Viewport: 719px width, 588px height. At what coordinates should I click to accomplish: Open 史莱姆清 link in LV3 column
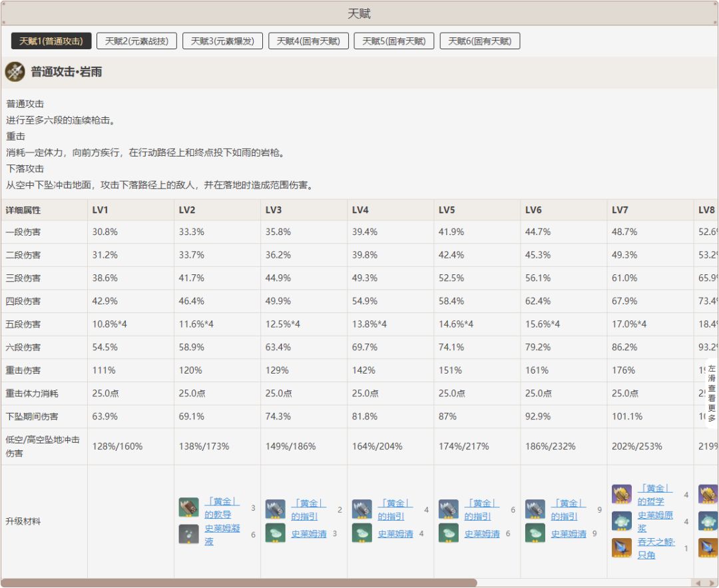click(x=309, y=534)
